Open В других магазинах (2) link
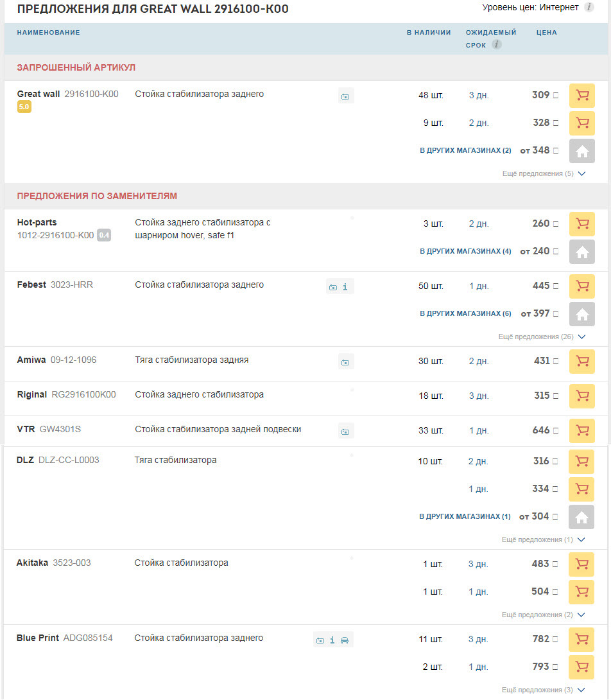611x700 pixels. 465,150
